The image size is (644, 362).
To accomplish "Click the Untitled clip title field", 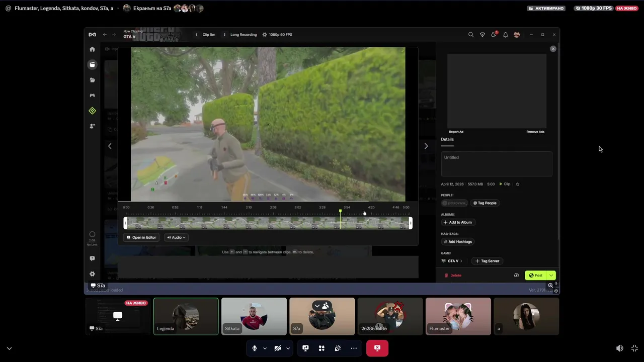I will tap(497, 164).
